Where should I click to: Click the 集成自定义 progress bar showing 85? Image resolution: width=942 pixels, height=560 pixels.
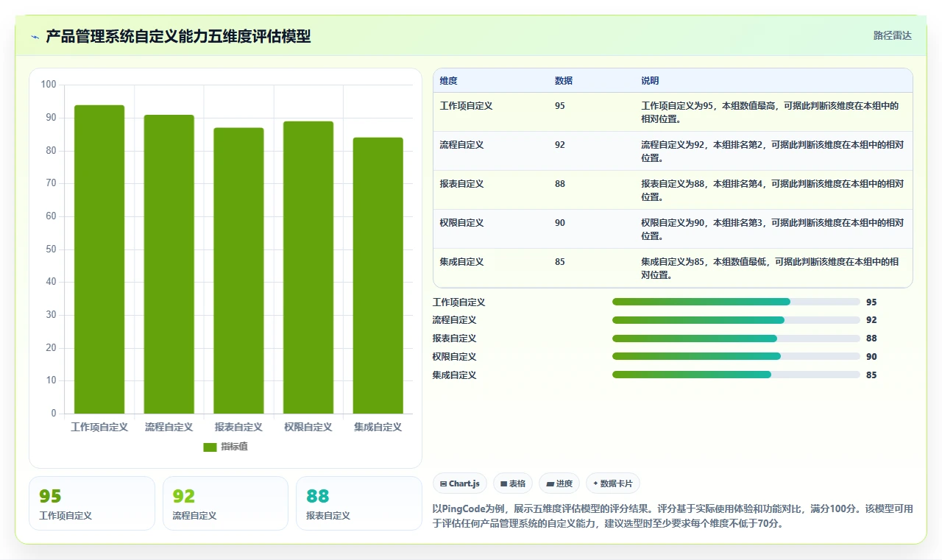(x=736, y=375)
